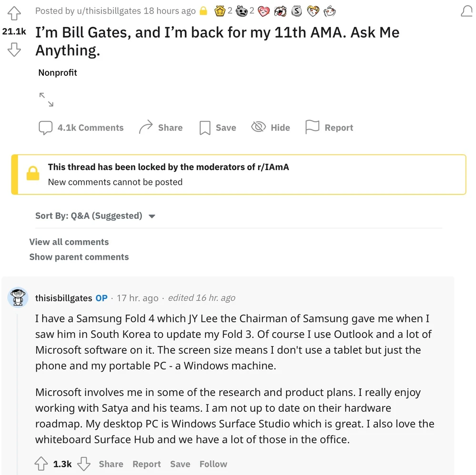The width and height of the screenshot is (476, 475).
Task: Click Report under the comment
Action: (x=147, y=464)
